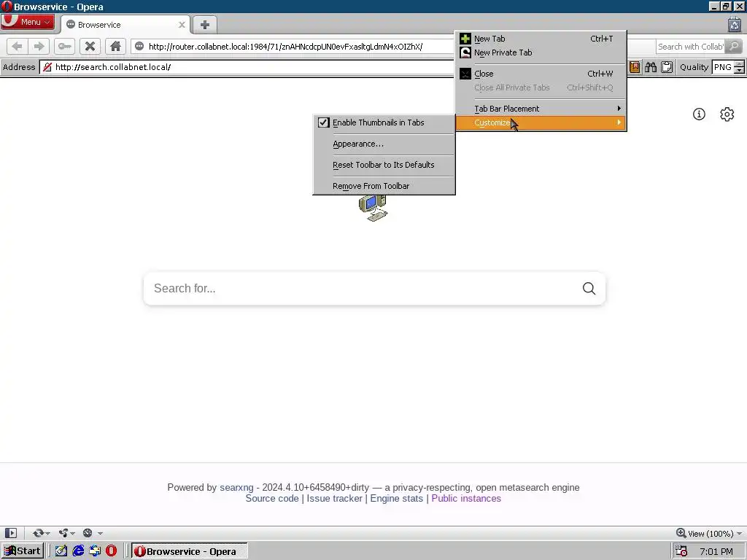Toggle the side panel button in status bar
The width and height of the screenshot is (747, 560).
(x=10, y=533)
